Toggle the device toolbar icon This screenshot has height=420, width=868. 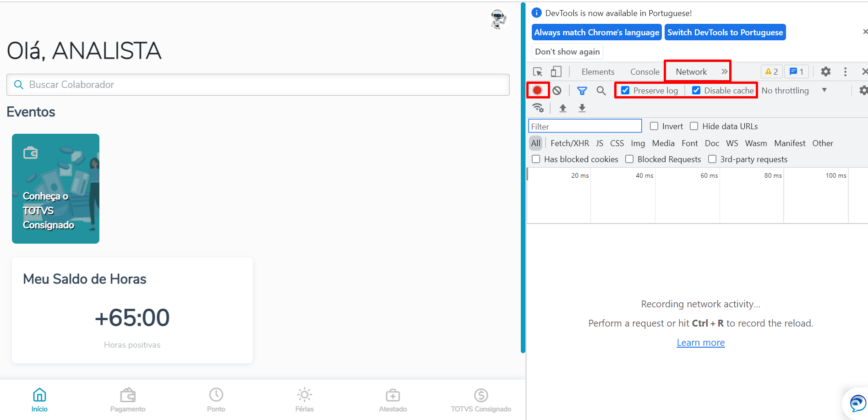(x=556, y=71)
